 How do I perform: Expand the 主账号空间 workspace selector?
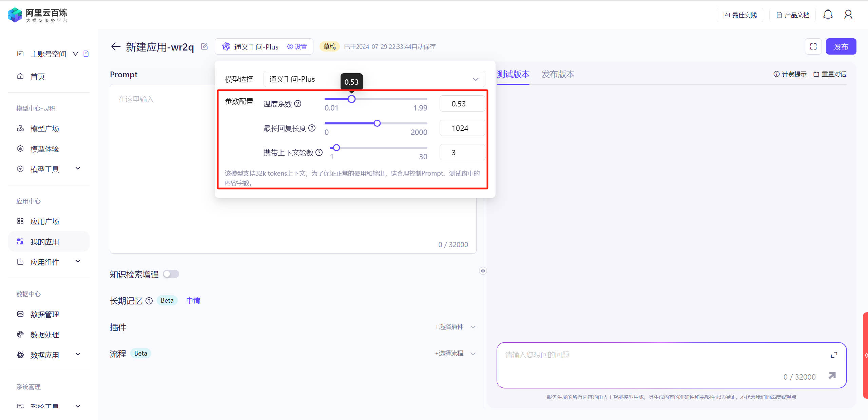click(75, 54)
